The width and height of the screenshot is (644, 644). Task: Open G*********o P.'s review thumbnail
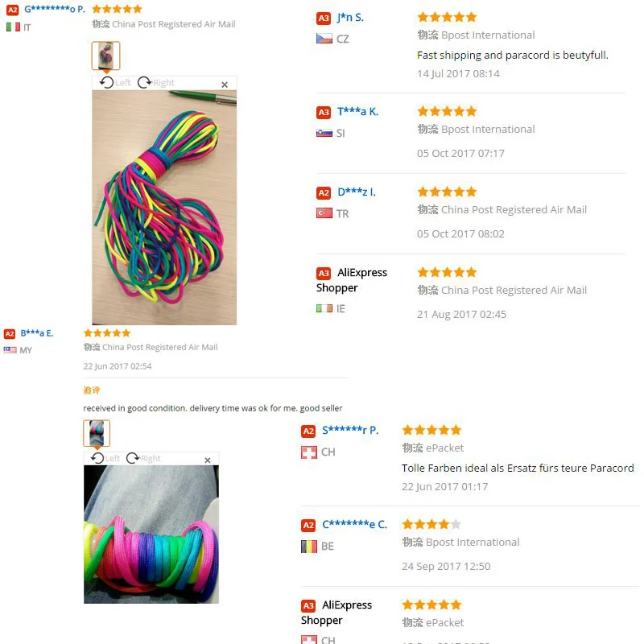(x=105, y=56)
